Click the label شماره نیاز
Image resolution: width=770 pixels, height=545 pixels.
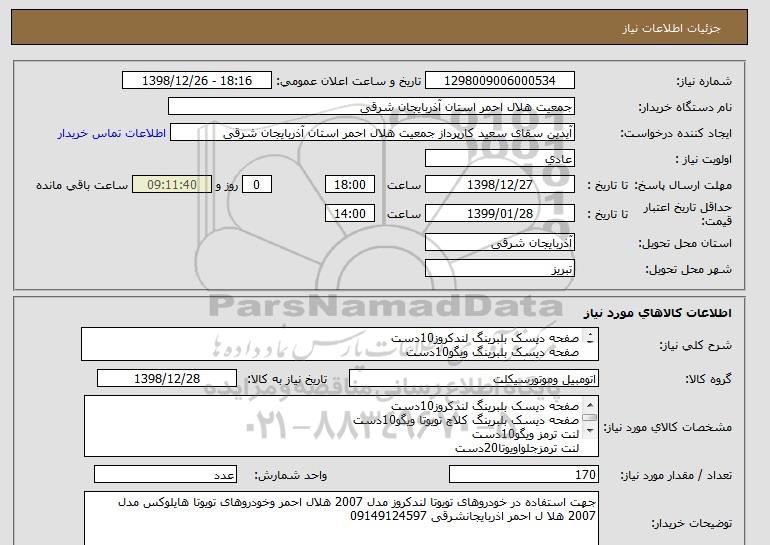705,81
